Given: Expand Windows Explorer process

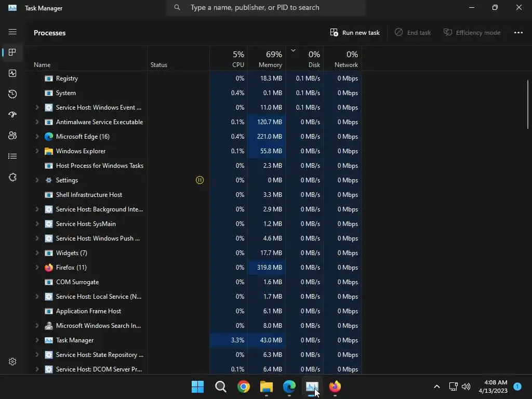Looking at the screenshot, I should pyautogui.click(x=37, y=151).
